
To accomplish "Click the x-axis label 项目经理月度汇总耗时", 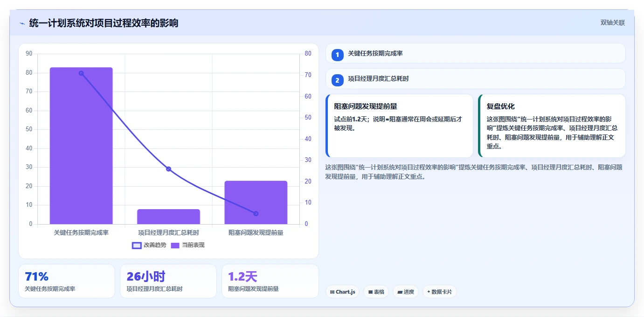I will 168,232.
